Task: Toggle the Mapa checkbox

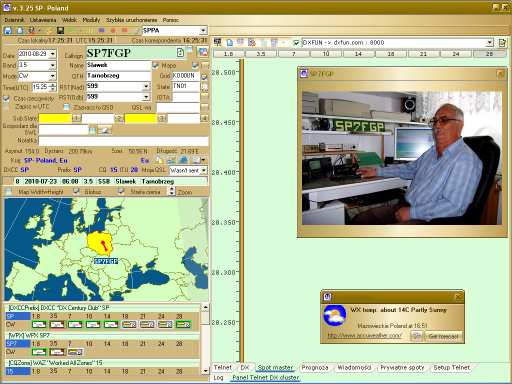Action: [155, 65]
